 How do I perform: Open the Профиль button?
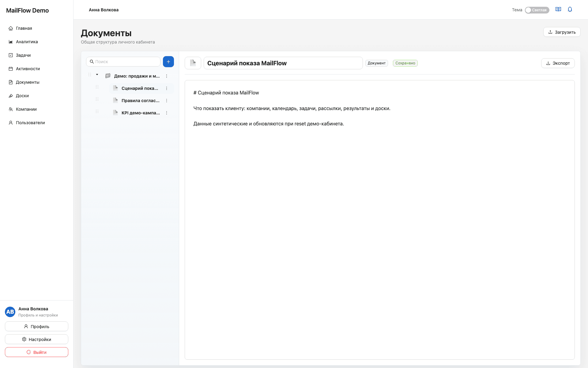click(36, 326)
